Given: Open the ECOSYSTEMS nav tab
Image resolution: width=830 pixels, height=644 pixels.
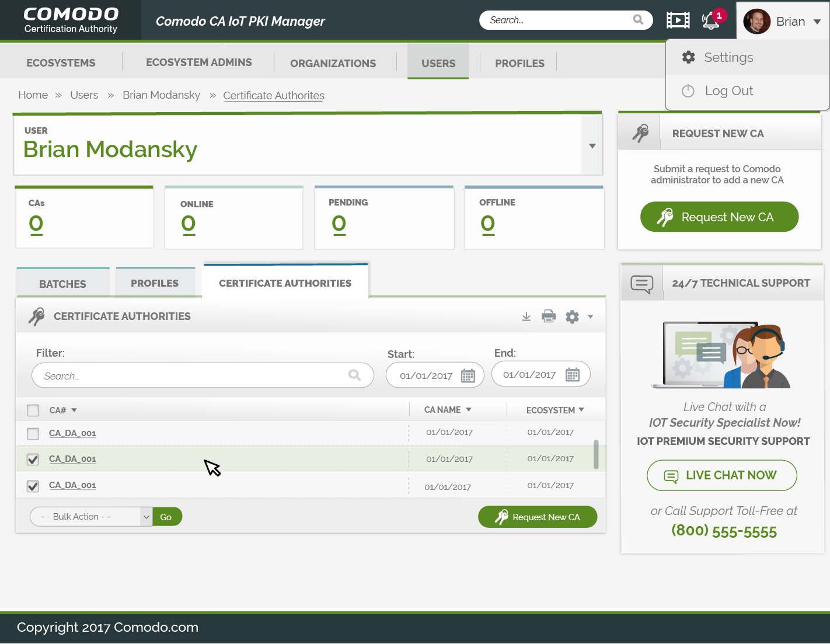Looking at the screenshot, I should (61, 63).
